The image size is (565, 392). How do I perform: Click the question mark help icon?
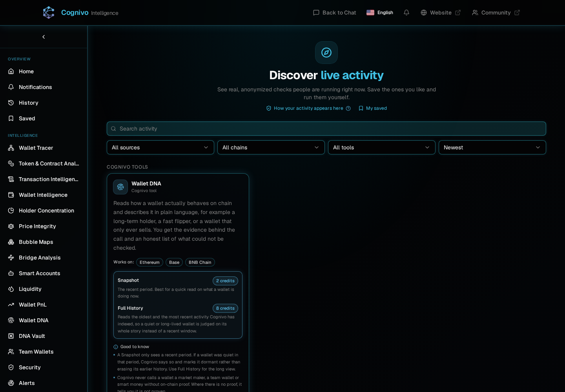pyautogui.click(x=348, y=108)
